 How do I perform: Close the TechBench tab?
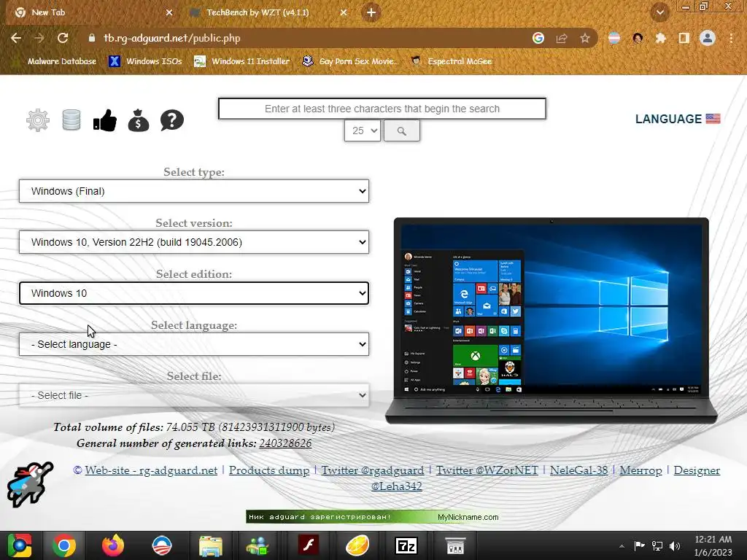(344, 12)
